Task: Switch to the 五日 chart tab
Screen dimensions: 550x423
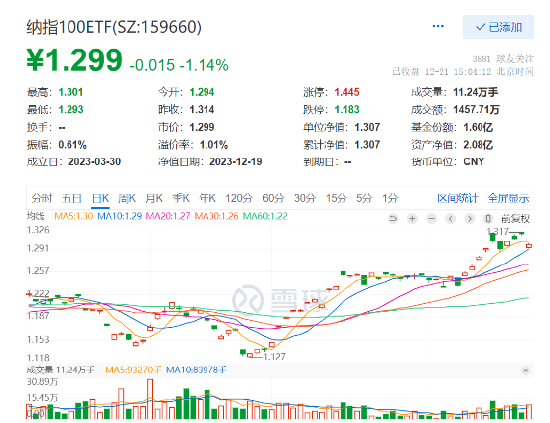Action: point(72,198)
